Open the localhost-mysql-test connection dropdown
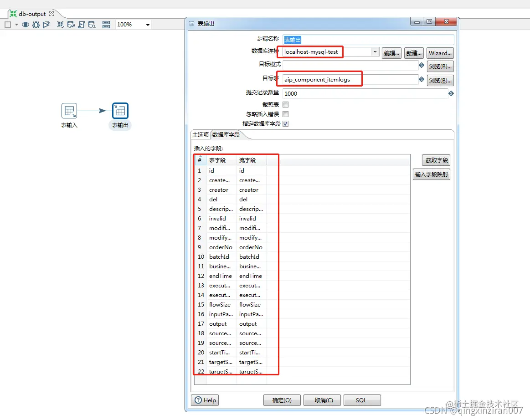This screenshot has width=530, height=420. click(x=375, y=51)
